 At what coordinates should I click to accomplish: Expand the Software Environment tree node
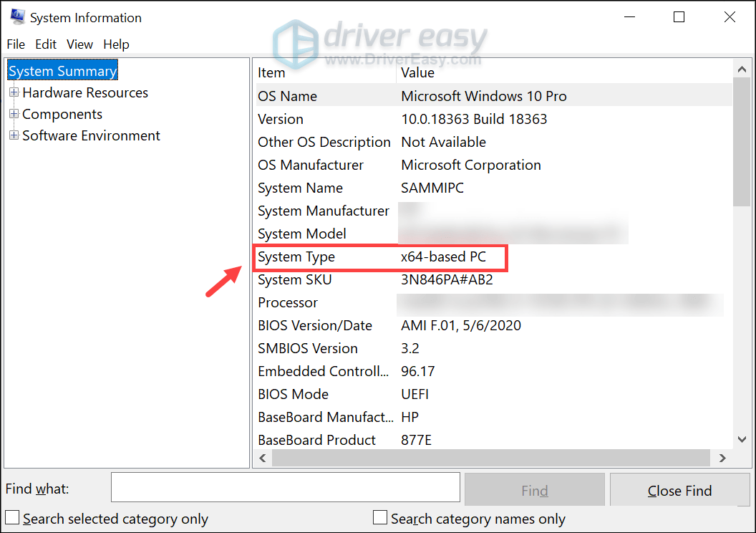coord(14,135)
